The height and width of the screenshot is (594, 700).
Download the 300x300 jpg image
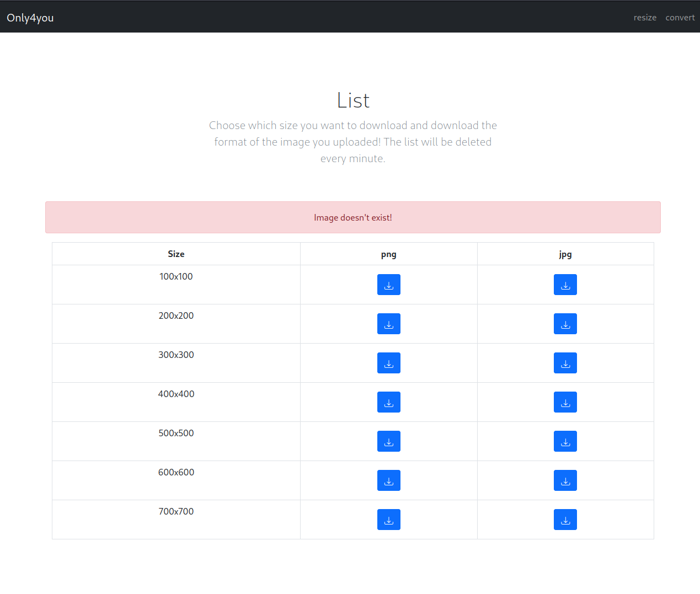[565, 363]
